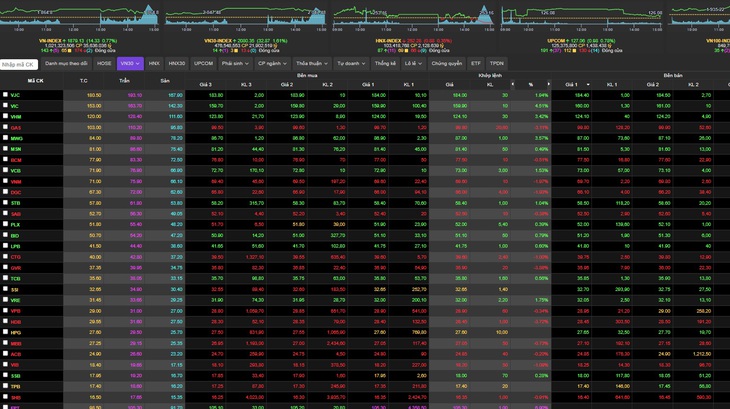This screenshot has height=409, width=730.
Task: Click the Khớp lệnh header
Action: (490, 75)
